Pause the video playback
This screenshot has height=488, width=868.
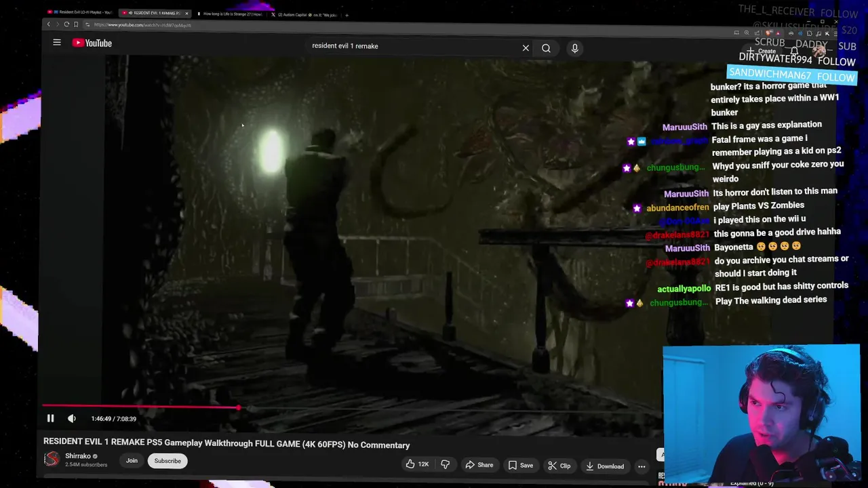click(x=50, y=418)
